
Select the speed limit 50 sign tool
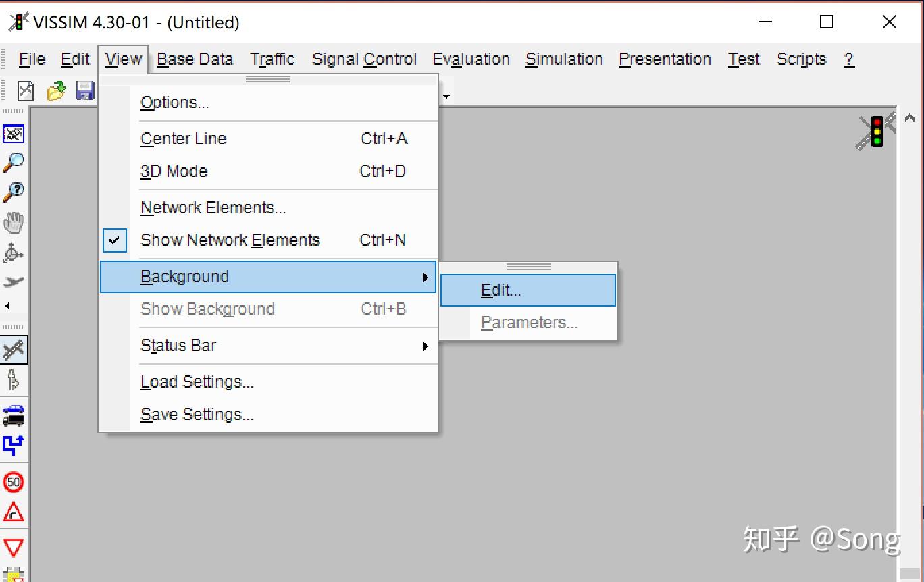14,482
